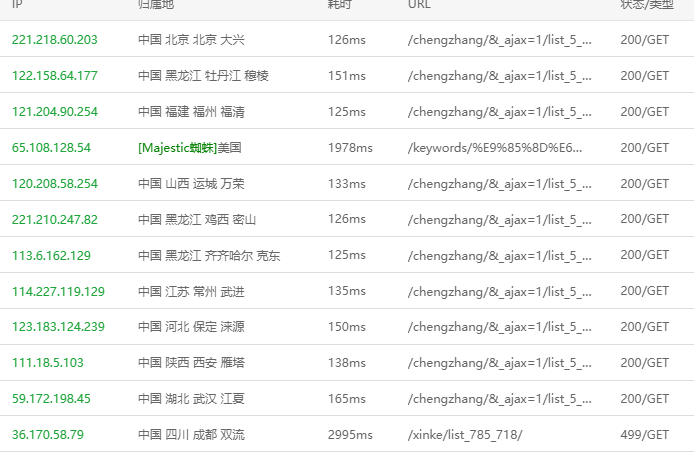Click IP 221.210.247.82
The width and height of the screenshot is (694, 460).
coord(54,220)
